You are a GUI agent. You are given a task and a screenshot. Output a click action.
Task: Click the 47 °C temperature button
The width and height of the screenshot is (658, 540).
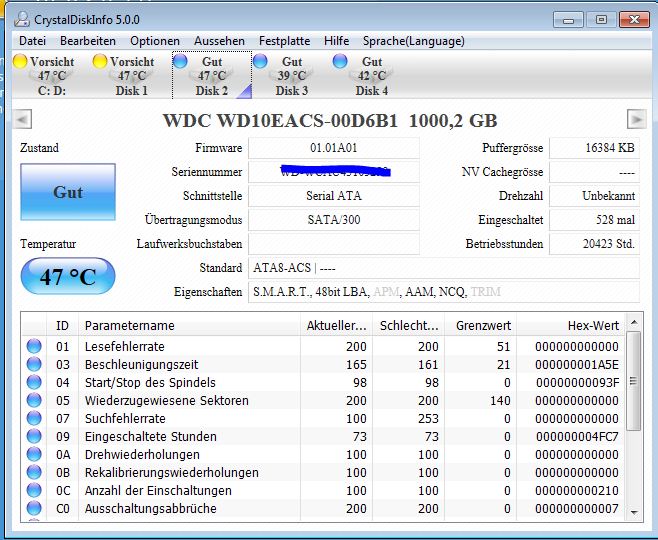[x=68, y=277]
